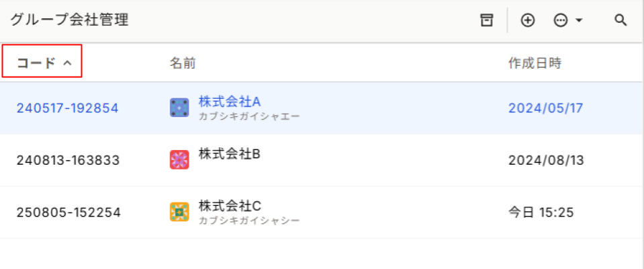Click the 2024/05/17 creation date
This screenshot has height=269, width=644.
click(546, 108)
